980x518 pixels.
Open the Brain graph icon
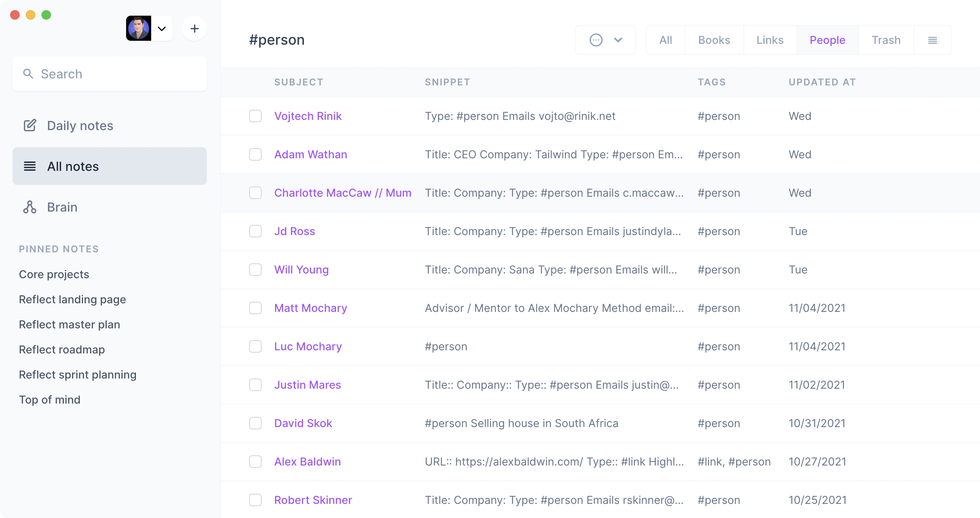30,207
